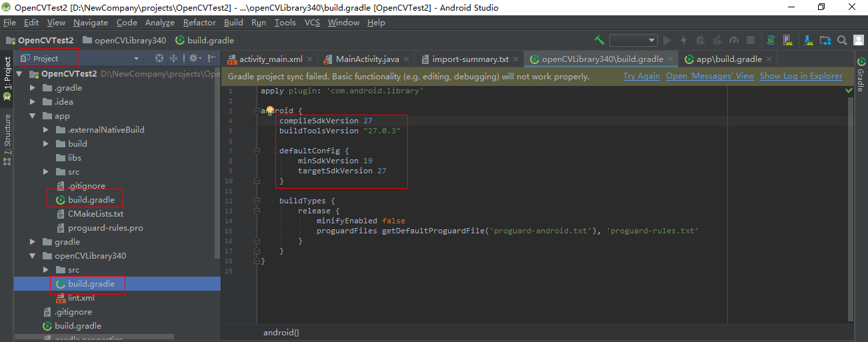Fold the release block in gutter
This screenshot has width=868, height=342.
tap(257, 211)
